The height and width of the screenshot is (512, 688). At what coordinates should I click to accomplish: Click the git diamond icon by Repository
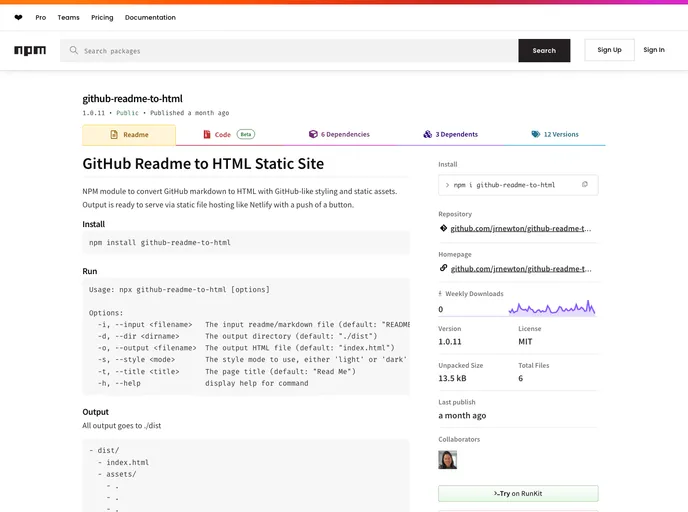(443, 228)
